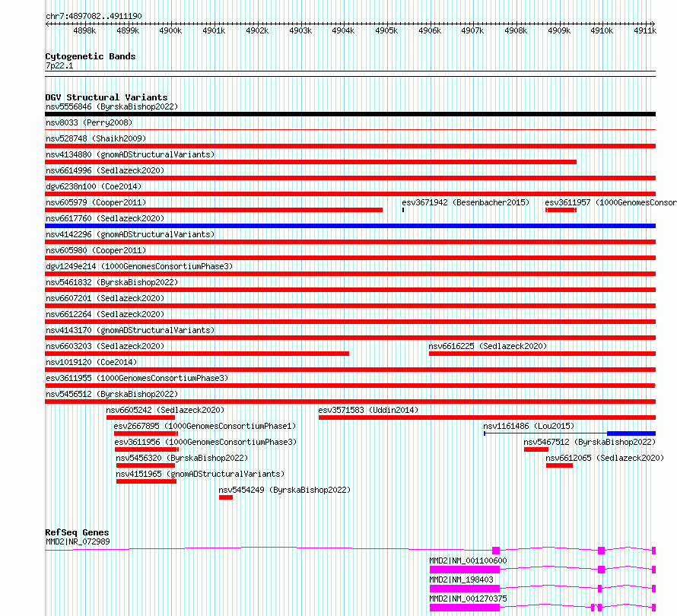Screen dimensions: 677x616
Task: Select the Cytogenetic Bands track heading
Action: [90, 56]
